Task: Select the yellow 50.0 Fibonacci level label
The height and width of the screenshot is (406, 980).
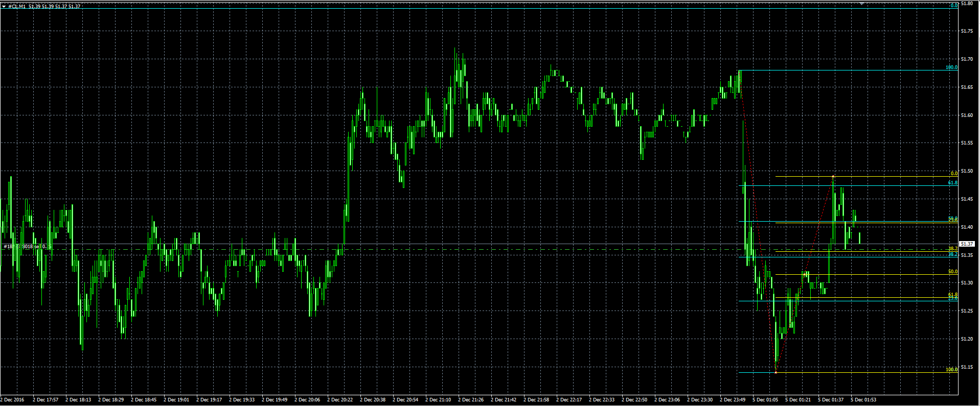Action: [x=953, y=272]
